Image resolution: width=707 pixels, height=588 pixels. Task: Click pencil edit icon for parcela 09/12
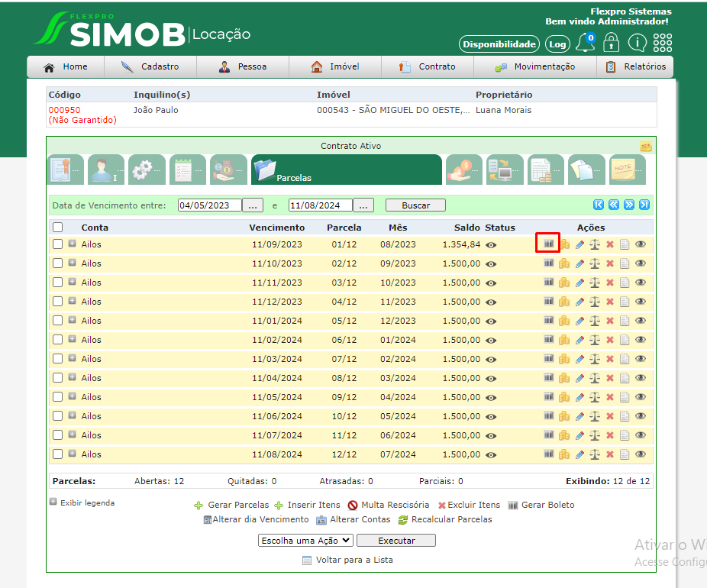tap(579, 397)
